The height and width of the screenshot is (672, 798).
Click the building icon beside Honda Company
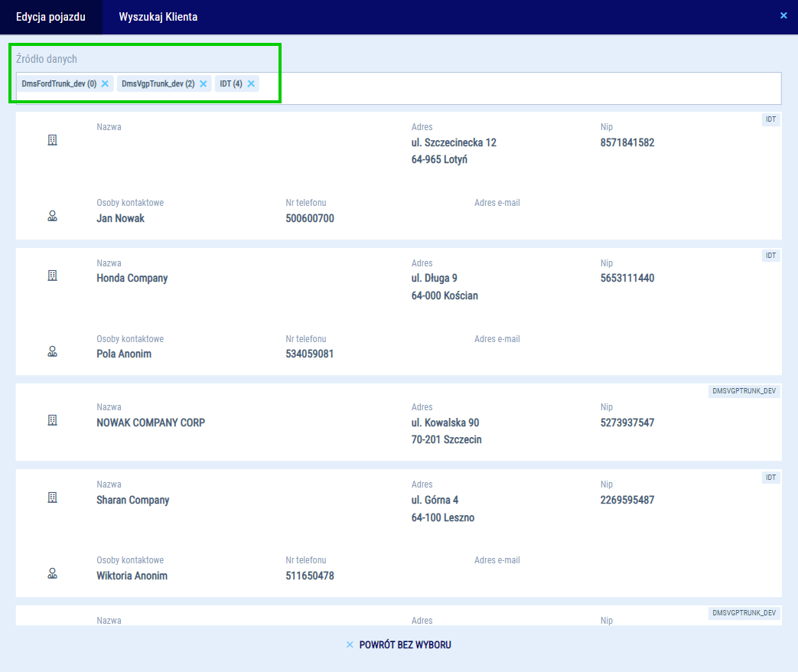[53, 276]
